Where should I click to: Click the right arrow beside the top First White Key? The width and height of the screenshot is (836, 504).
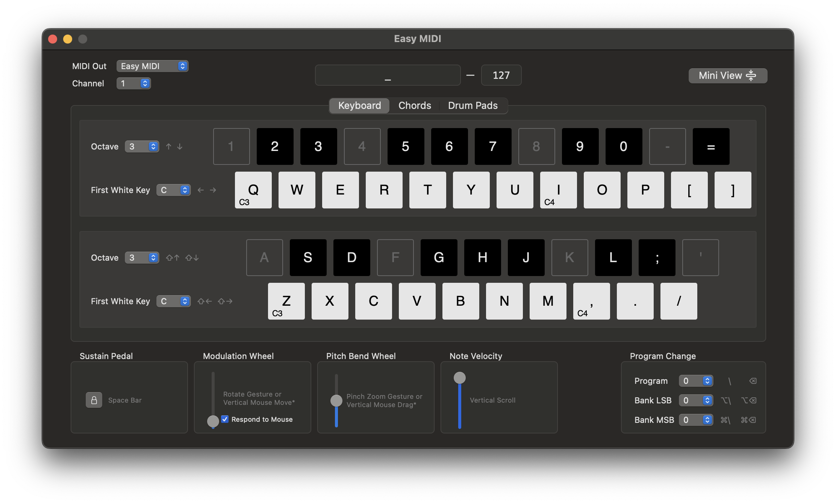click(x=213, y=190)
